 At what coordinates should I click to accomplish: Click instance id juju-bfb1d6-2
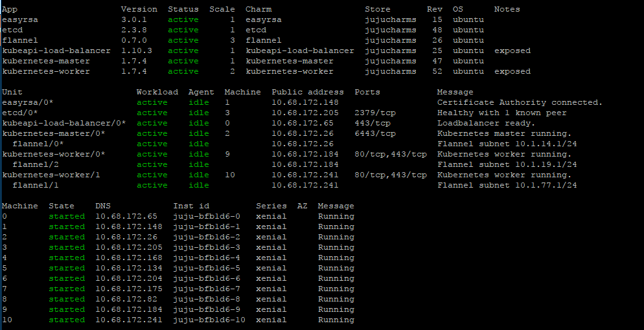tap(207, 237)
